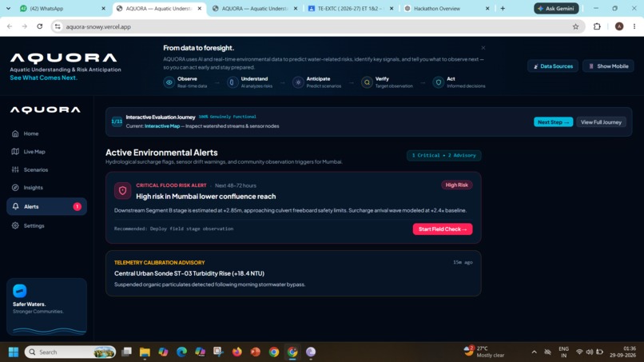
Task: Click the High Risk tag
Action: (x=457, y=185)
